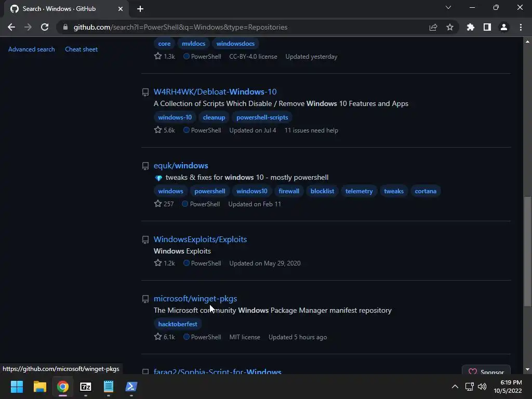
Task: Open a new browser tab
Action: click(140, 9)
